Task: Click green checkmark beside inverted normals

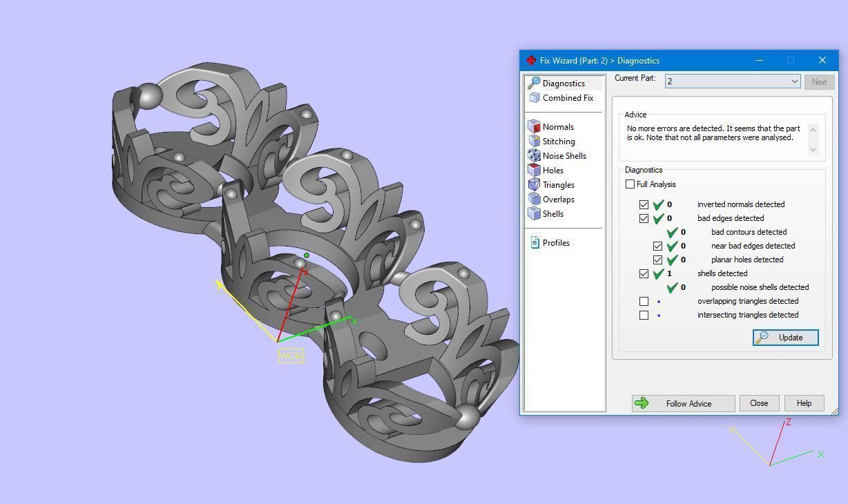Action: coord(658,204)
